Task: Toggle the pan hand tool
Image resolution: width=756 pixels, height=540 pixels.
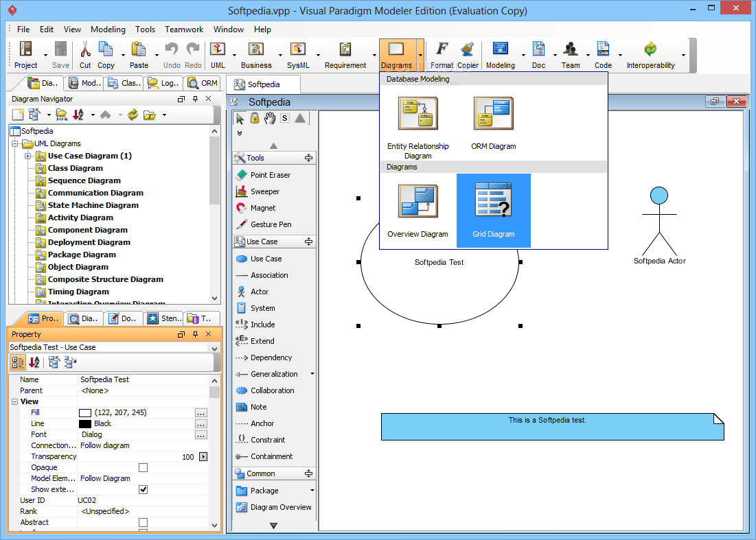Action: (x=270, y=118)
